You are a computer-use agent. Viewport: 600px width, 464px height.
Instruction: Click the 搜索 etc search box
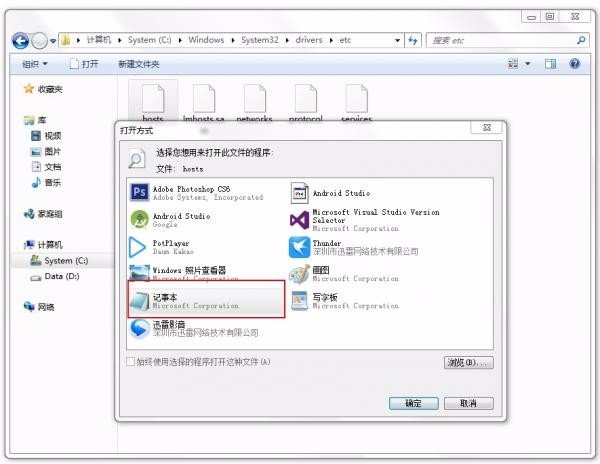(501, 40)
